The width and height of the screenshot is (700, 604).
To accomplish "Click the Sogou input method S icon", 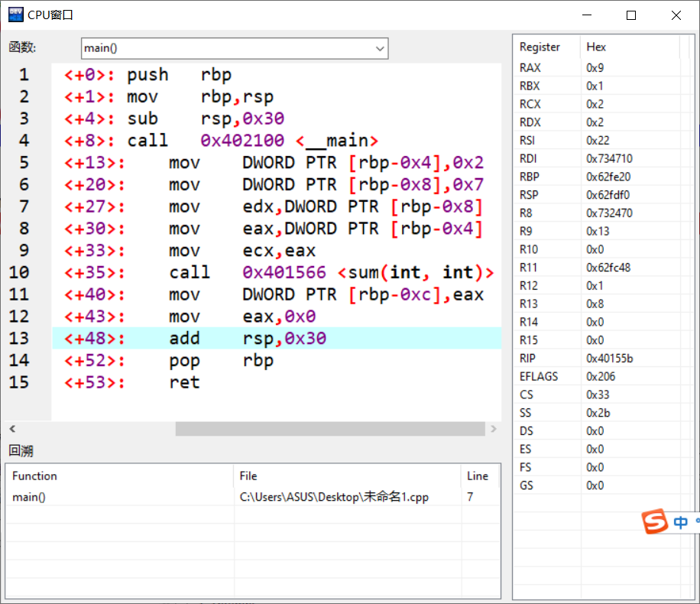I will point(655,522).
